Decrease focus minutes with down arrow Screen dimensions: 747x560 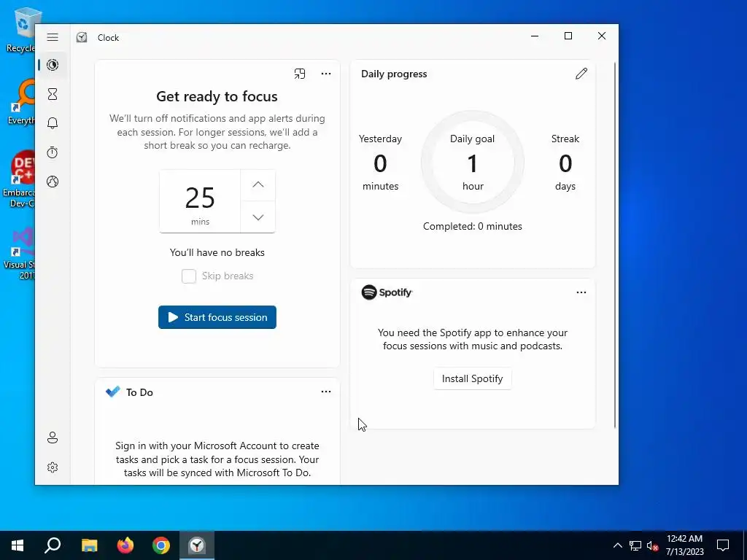click(258, 217)
